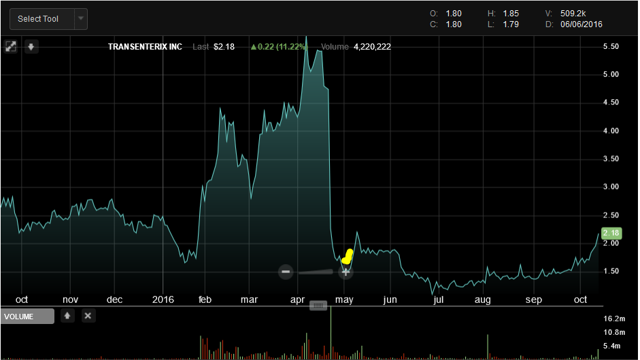
Task: Click the volume value 4,220,222
Action: (x=372, y=47)
